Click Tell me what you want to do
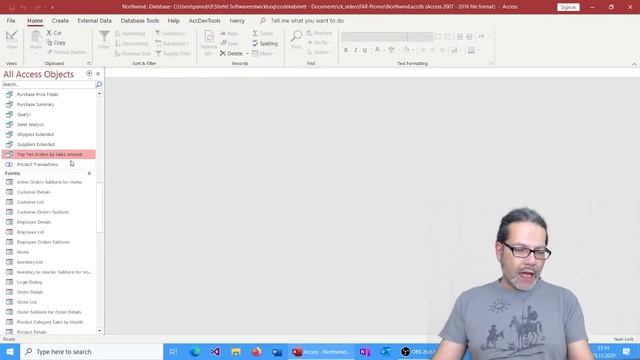 click(x=307, y=20)
